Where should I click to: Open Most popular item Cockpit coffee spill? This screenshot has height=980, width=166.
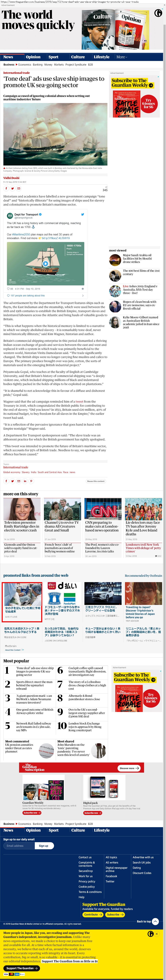87,671
